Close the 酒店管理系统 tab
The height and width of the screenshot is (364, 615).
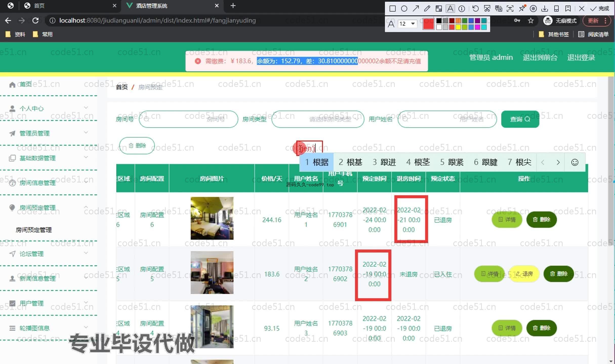tap(217, 6)
